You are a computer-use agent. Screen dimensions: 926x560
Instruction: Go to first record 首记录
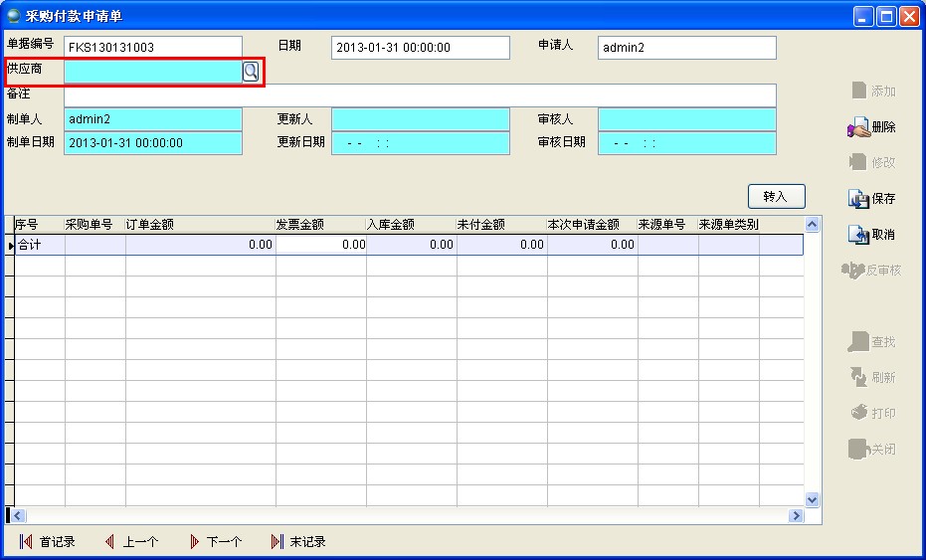click(48, 542)
